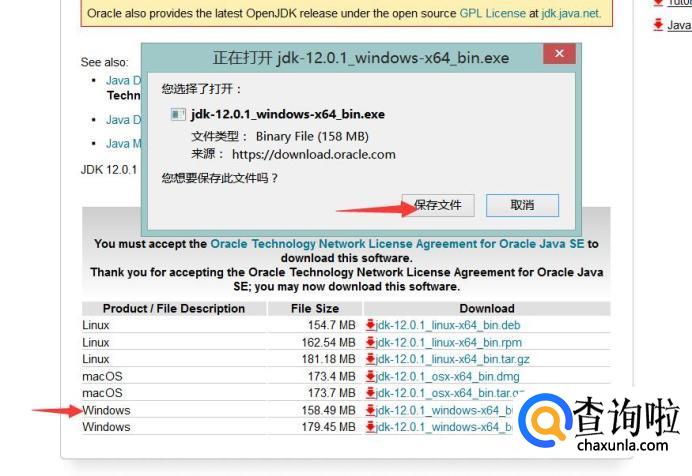Open the second See also Java D link
The width and height of the screenshot is (692, 476).
(x=124, y=120)
